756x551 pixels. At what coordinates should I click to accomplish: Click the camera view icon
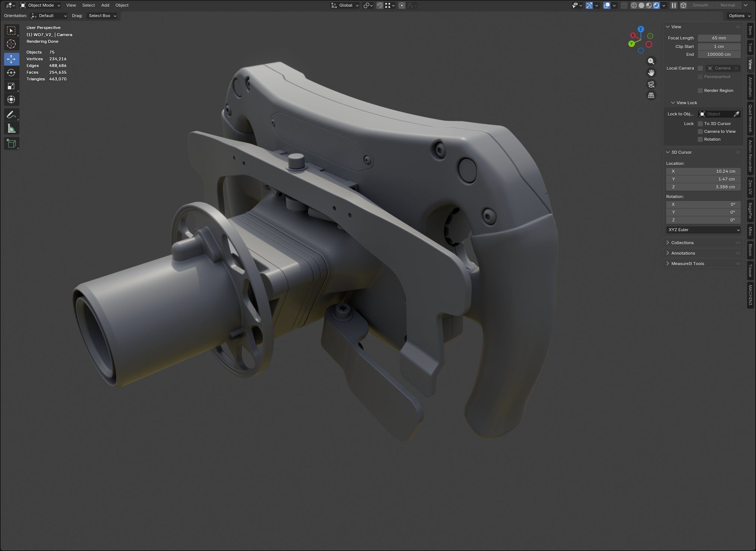[x=651, y=84]
